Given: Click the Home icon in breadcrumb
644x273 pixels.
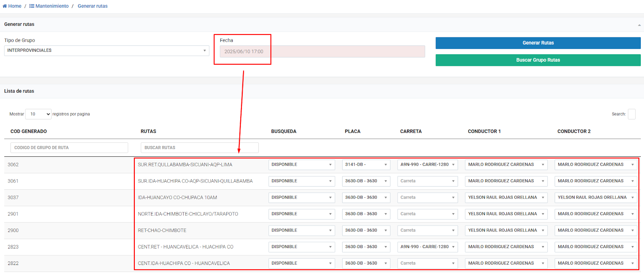Looking at the screenshot, I should point(5,6).
